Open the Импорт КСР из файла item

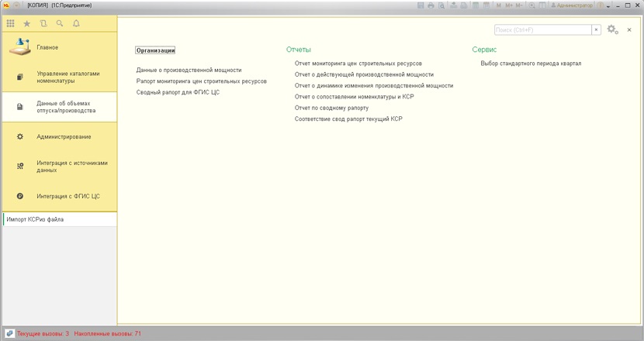tap(60, 219)
